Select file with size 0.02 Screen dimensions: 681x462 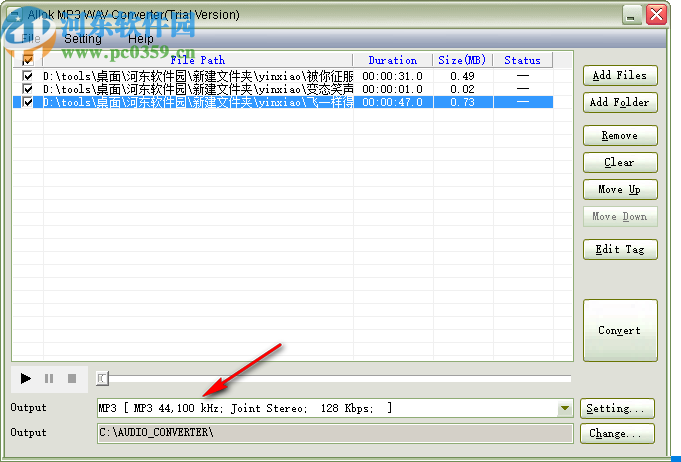(x=282, y=89)
